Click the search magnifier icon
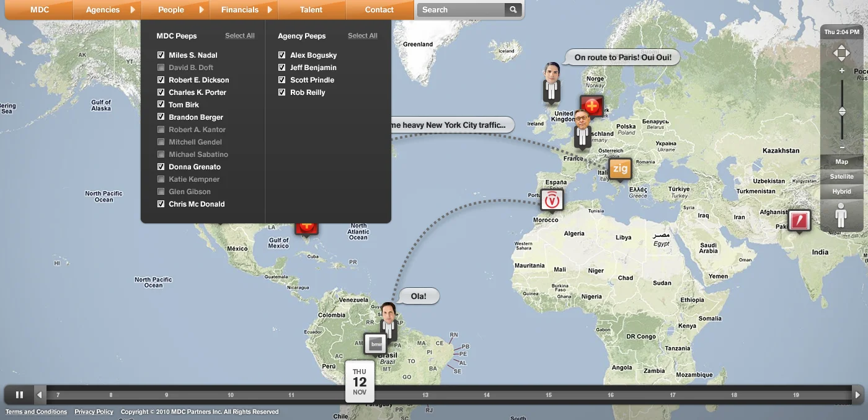Viewport: 868px width, 420px height. (513, 10)
